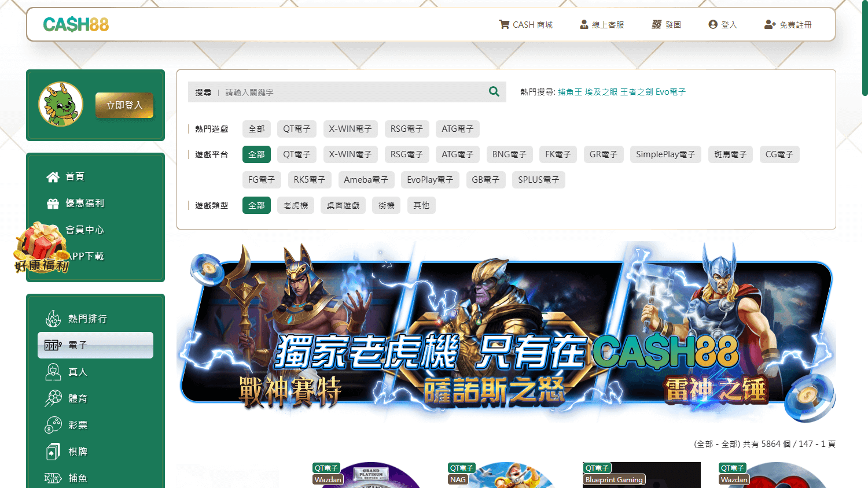
Task: Click the 獨家老虎機 promotional banner
Action: point(506,332)
